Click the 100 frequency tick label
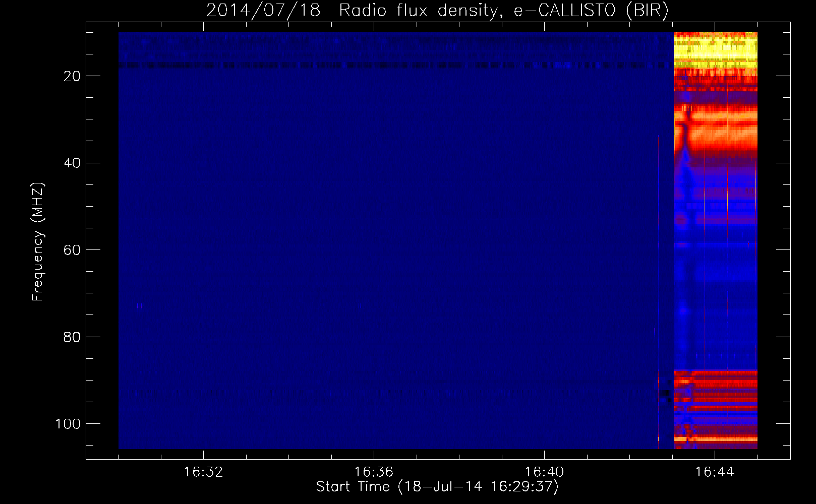This screenshot has height=504, width=816. point(68,424)
